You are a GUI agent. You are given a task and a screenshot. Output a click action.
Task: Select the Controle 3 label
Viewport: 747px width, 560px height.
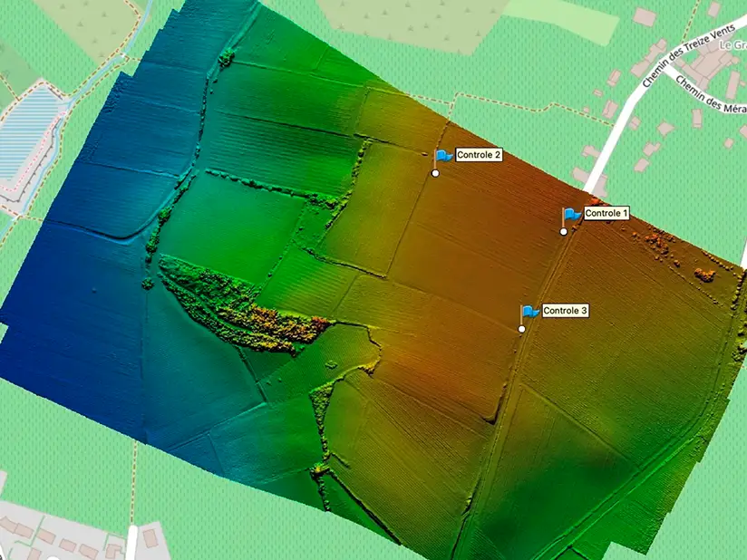click(565, 311)
